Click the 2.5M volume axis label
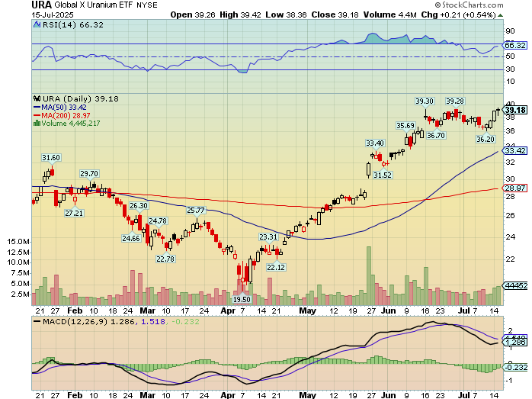Image resolution: width=532 pixels, height=399 pixels. tap(20, 294)
